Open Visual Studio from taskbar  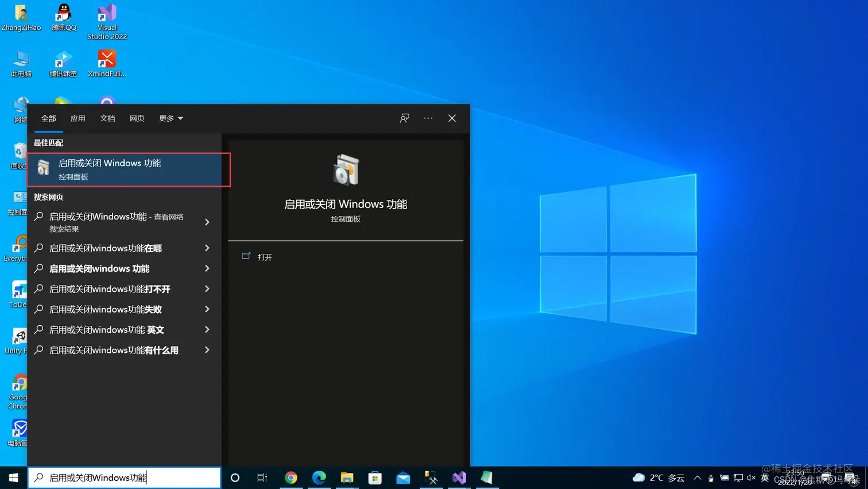click(459, 478)
